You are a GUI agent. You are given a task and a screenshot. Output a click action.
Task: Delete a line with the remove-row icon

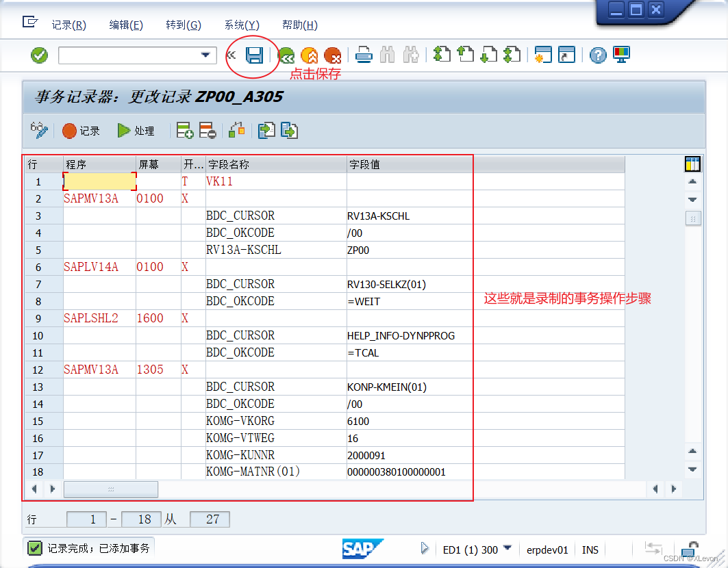click(208, 130)
